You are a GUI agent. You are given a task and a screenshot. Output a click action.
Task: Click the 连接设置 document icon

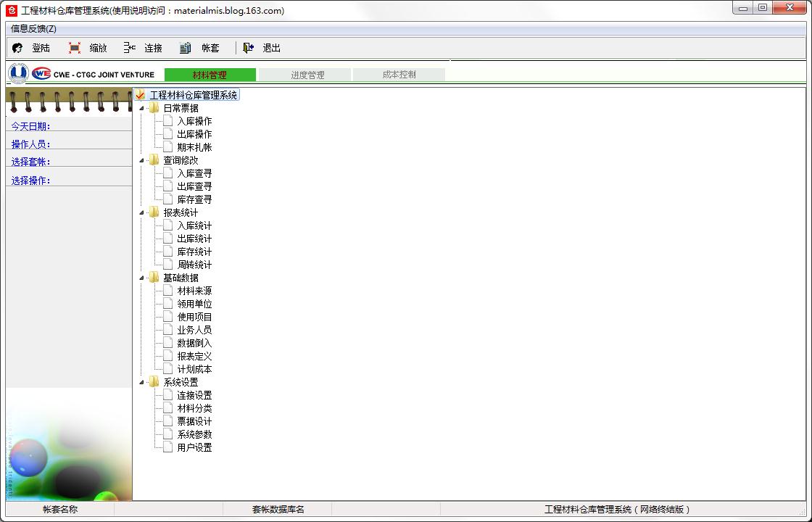point(167,395)
